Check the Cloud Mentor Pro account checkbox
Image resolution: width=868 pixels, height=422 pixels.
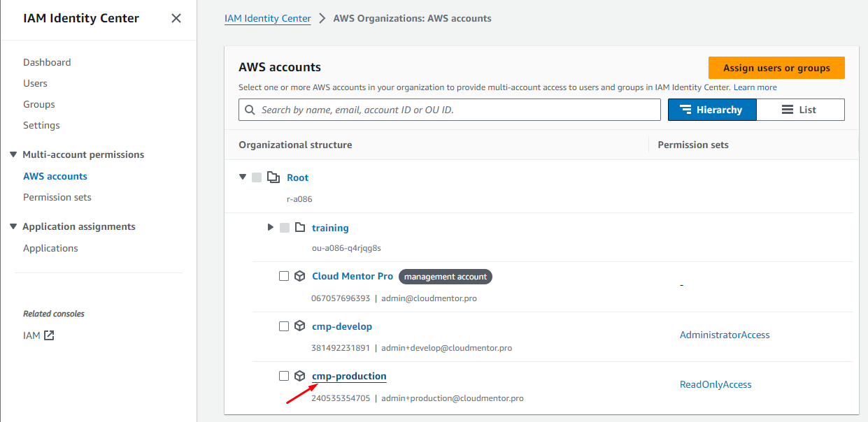(x=284, y=276)
